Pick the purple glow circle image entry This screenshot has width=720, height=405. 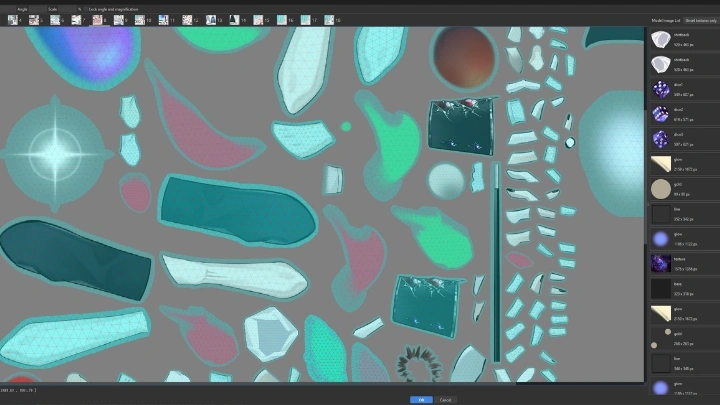click(684, 239)
